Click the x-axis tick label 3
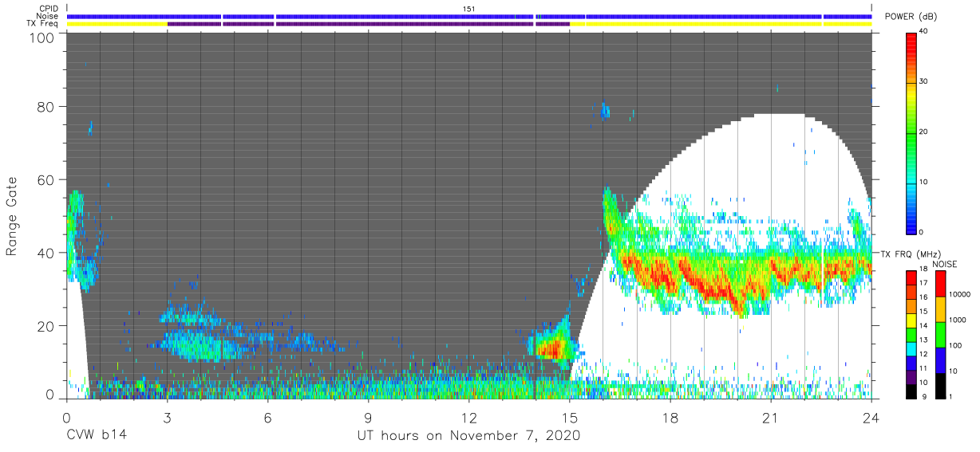The height and width of the screenshot is (452, 980). click(167, 417)
